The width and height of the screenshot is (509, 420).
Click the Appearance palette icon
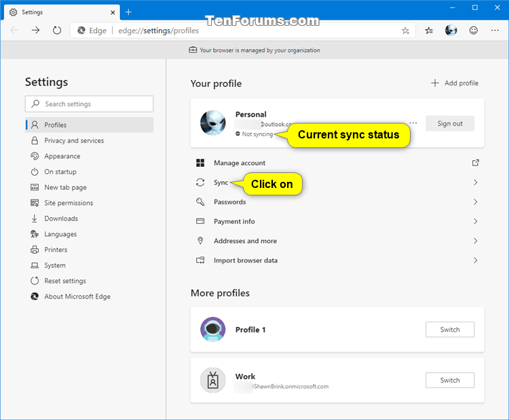pos(35,156)
